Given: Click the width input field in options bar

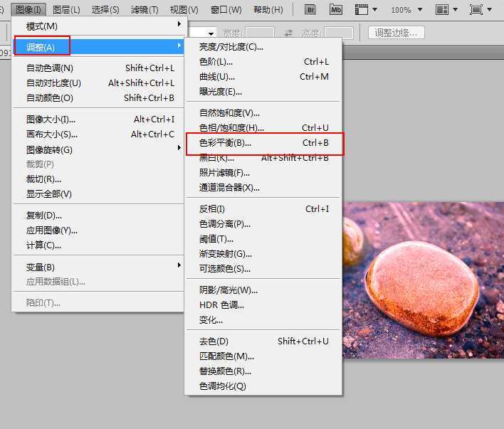Looking at the screenshot, I should (260, 33).
